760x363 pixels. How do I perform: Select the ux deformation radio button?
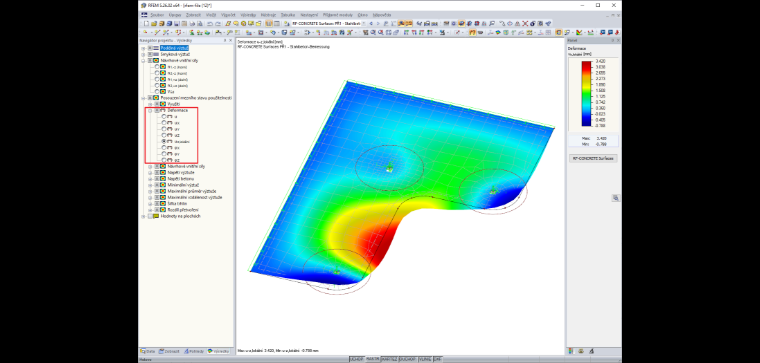pos(164,123)
